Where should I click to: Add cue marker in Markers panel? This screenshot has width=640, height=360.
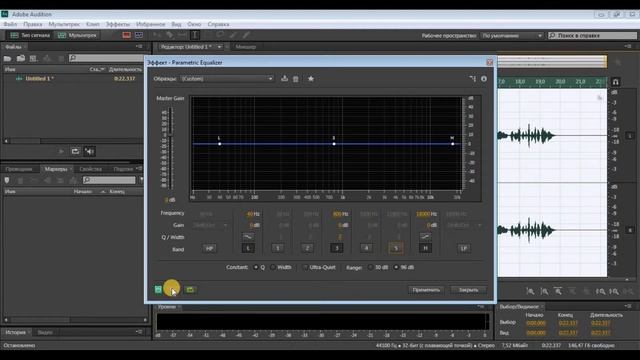pos(7,180)
